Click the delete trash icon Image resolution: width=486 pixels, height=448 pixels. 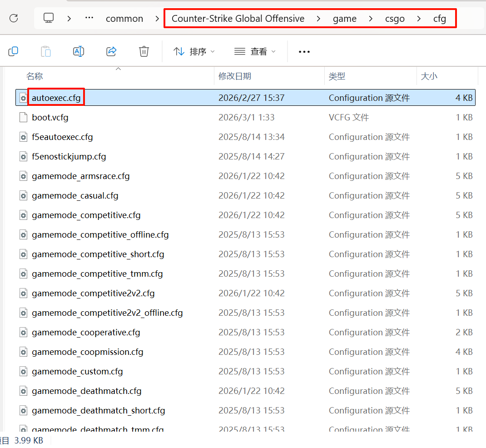point(144,51)
